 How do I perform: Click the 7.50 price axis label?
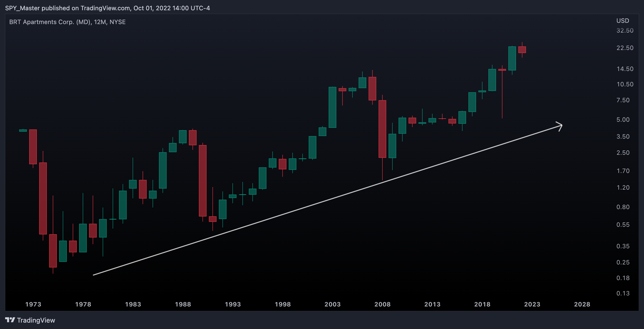[623, 100]
